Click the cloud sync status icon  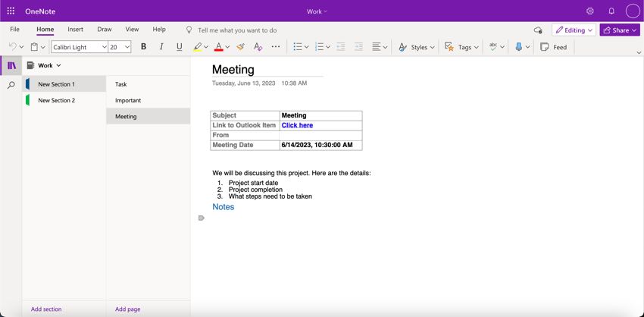[x=538, y=30]
